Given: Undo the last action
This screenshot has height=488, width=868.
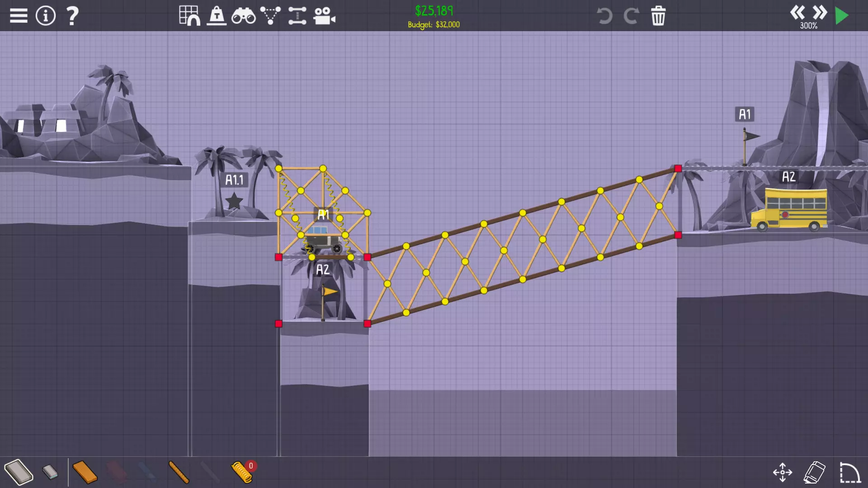Looking at the screenshot, I should click(x=604, y=16).
